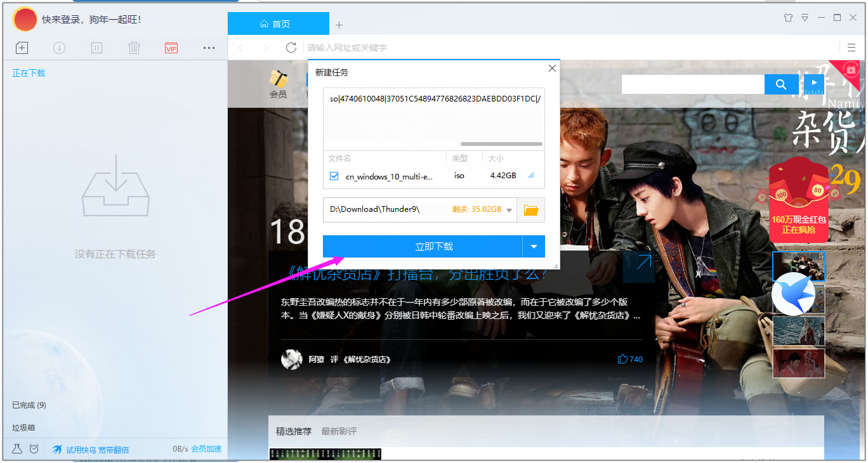Open a new browser tab
Image resolution: width=868 pixels, height=463 pixels.
[x=339, y=25]
